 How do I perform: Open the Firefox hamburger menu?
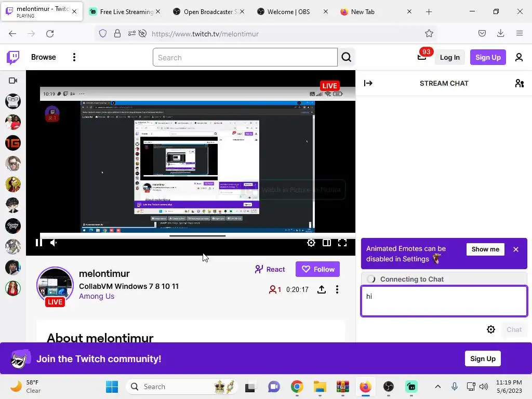click(x=520, y=33)
